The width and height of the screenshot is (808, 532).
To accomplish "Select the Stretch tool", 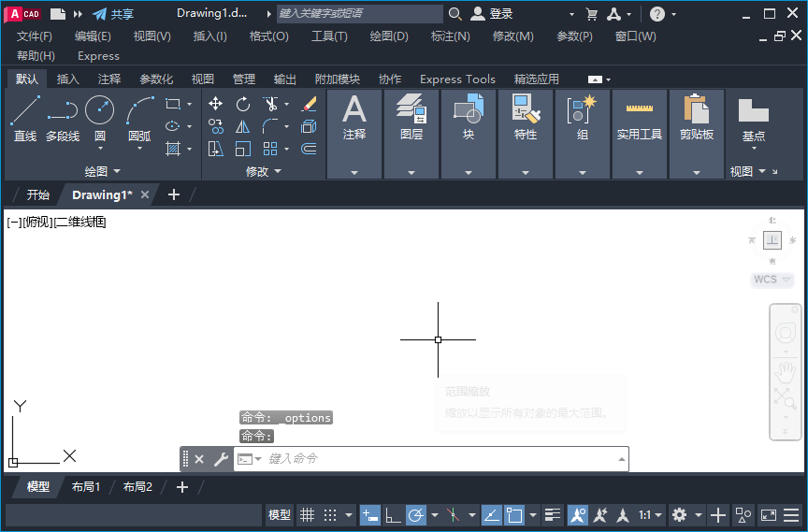I will pos(215,149).
